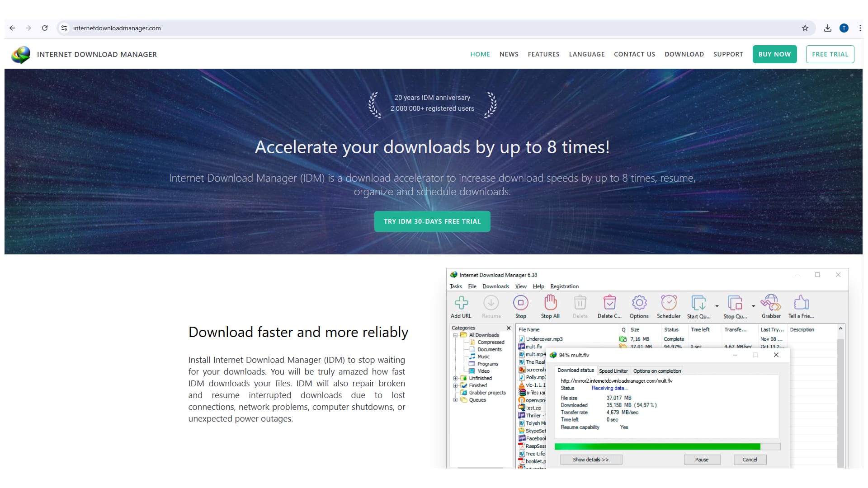
Task: Open the Scheduler clock icon
Action: [669, 303]
